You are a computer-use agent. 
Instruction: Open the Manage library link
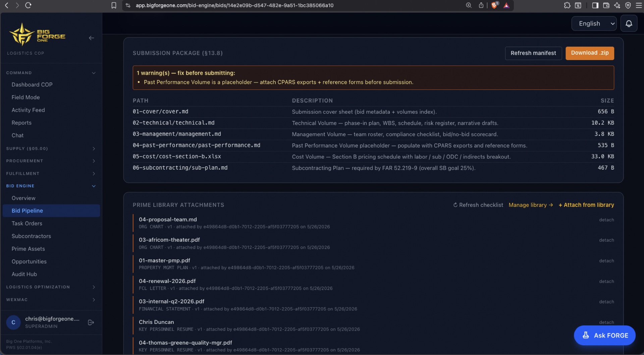531,205
